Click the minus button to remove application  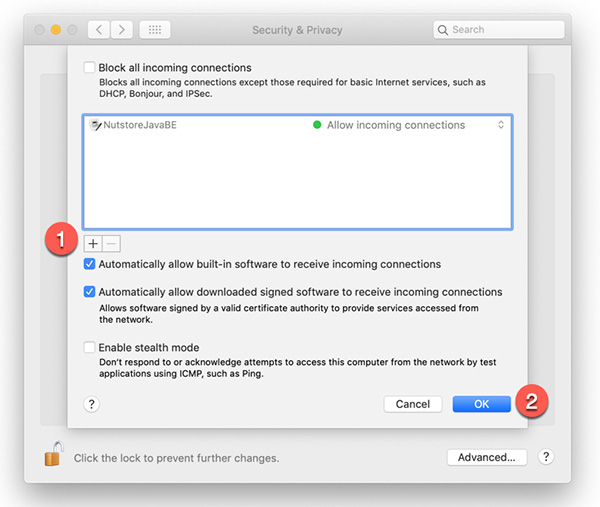[x=111, y=243]
